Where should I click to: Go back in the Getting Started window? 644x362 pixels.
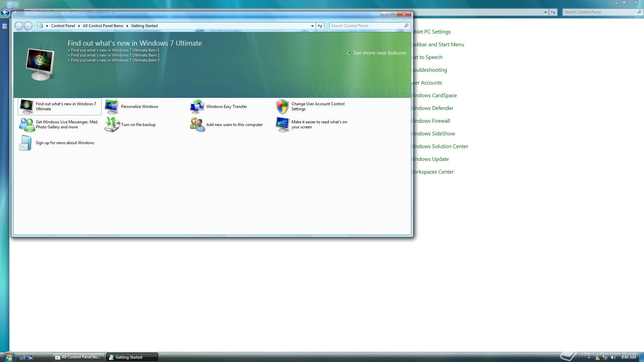coord(19,26)
